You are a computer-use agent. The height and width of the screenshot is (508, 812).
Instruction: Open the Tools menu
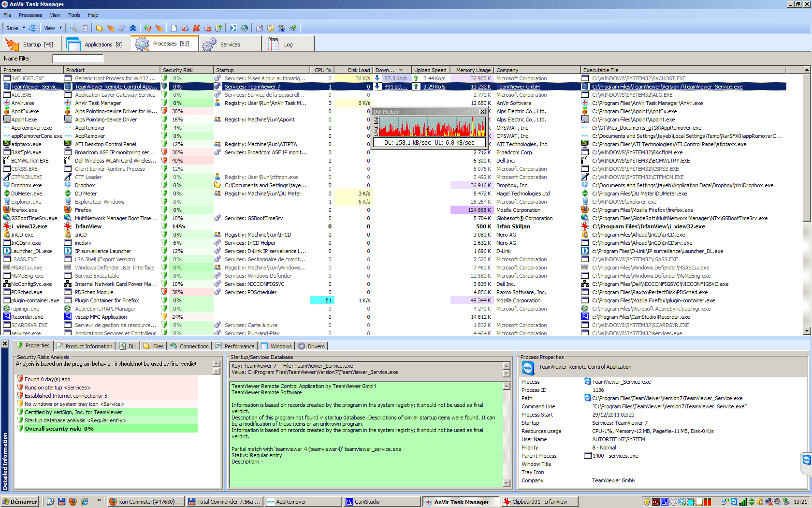(x=74, y=15)
